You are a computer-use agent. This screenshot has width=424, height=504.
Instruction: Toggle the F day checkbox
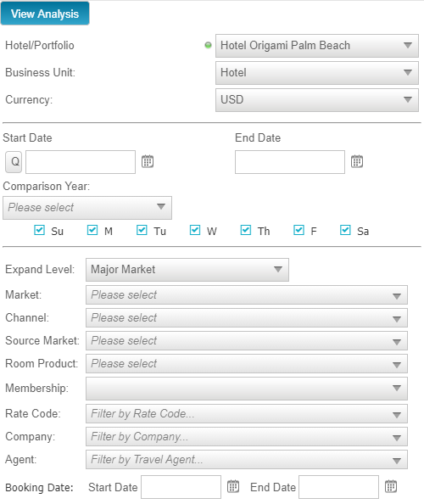tap(298, 230)
